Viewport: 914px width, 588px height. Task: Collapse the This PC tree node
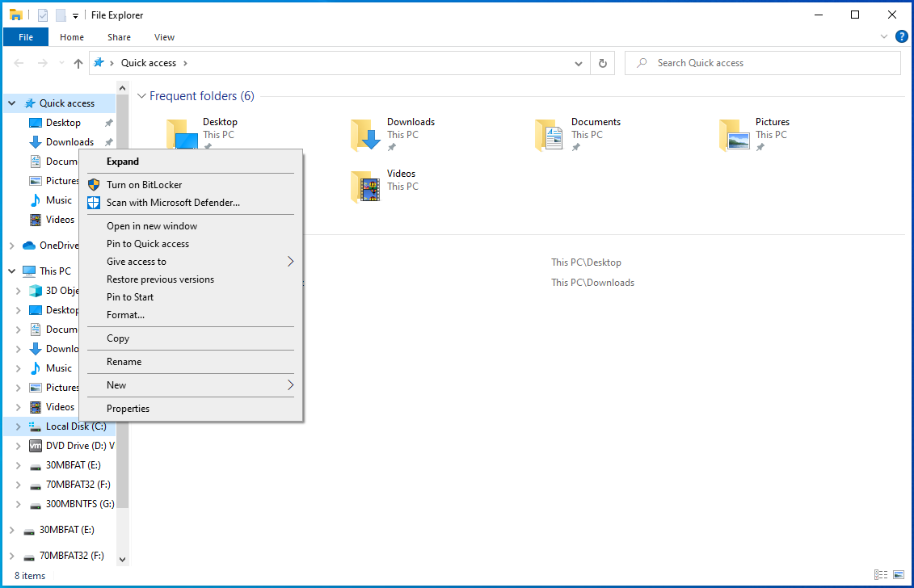(11, 271)
